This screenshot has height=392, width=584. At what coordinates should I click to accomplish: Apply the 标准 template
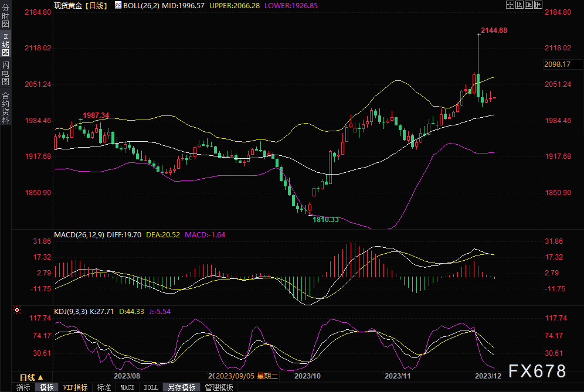(x=104, y=387)
